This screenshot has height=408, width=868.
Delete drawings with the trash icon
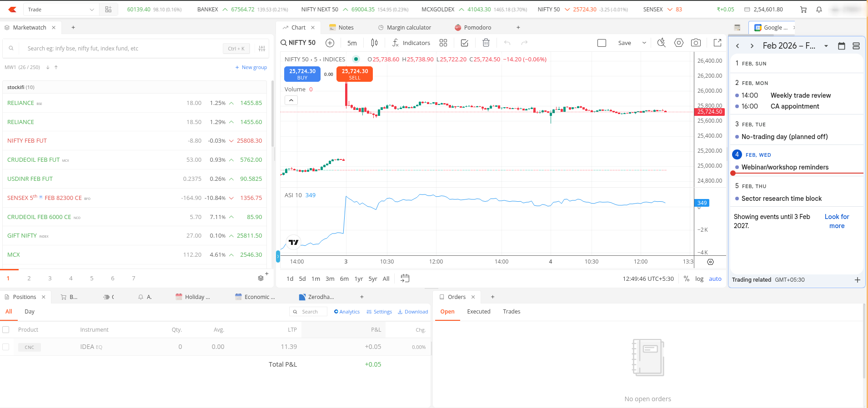click(x=486, y=43)
